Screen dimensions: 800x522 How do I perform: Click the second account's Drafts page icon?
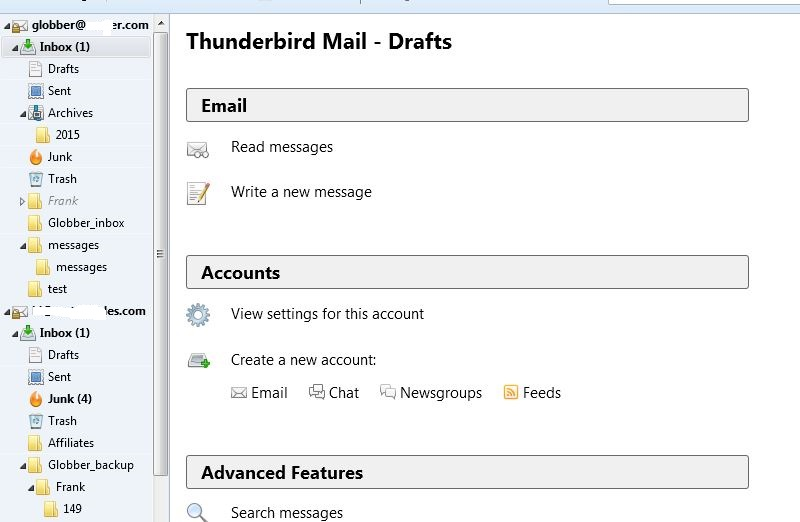click(35, 355)
